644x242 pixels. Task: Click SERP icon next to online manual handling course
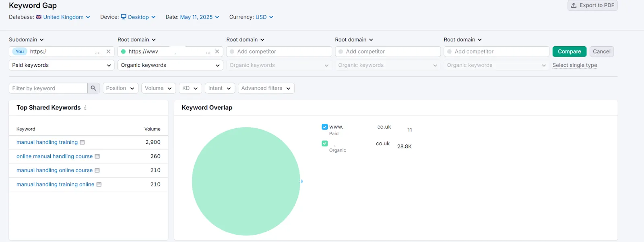pos(97,156)
